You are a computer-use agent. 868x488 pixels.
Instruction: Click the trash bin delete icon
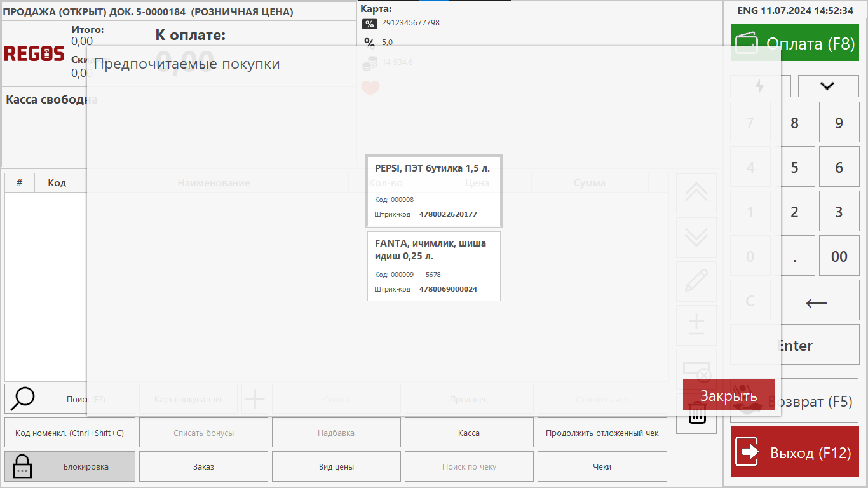697,416
